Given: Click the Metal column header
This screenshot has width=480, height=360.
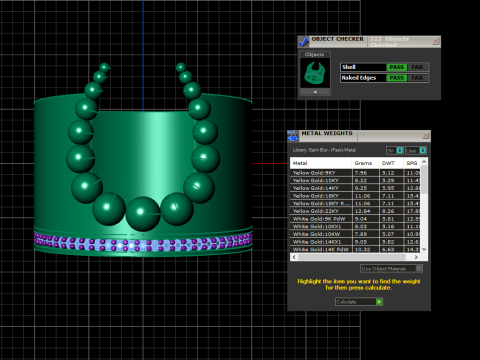Looking at the screenshot, I should 321,163.
